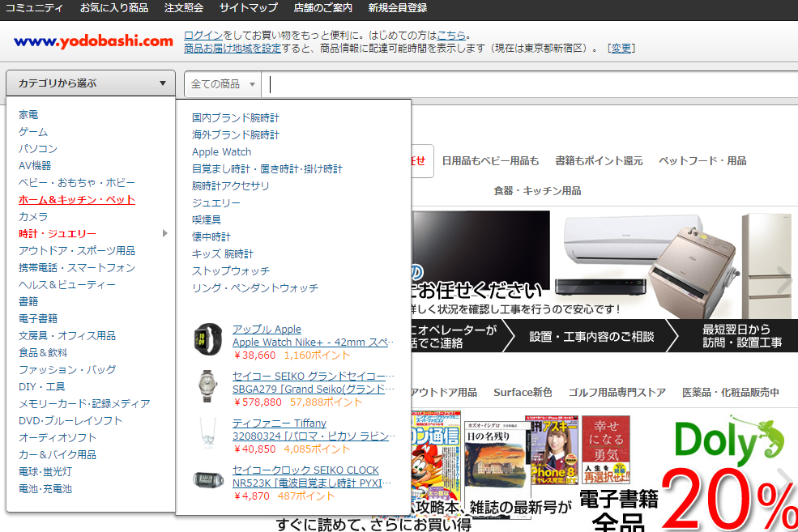Open the 喫煙具 subcategory
The width and height of the screenshot is (798, 532).
click(x=206, y=219)
